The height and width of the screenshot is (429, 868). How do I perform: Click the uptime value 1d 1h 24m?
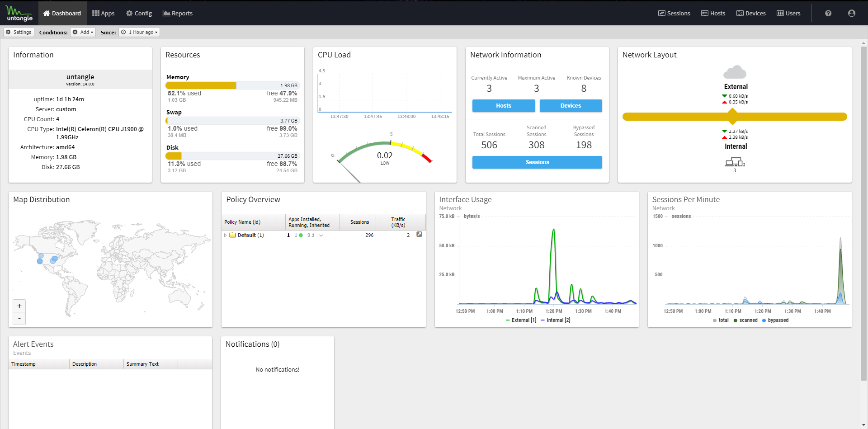tap(70, 99)
